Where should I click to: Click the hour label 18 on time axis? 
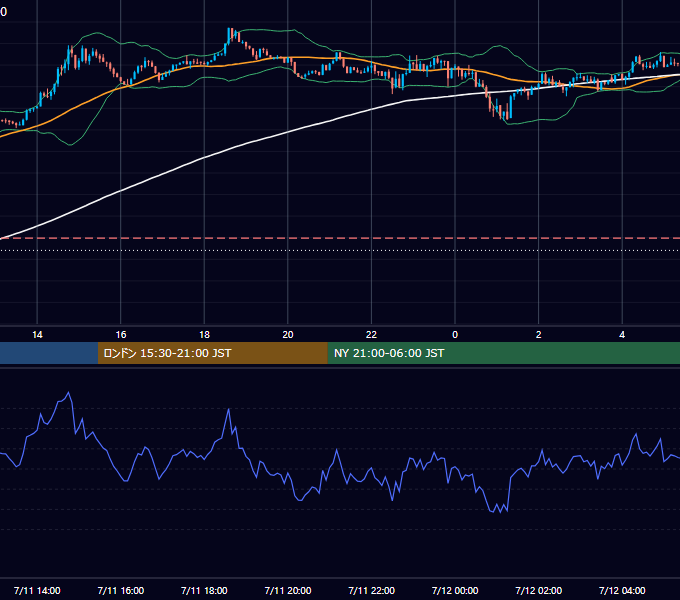tap(204, 335)
